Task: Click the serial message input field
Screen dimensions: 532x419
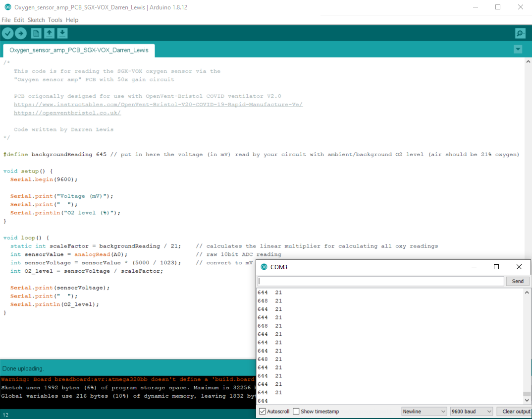Action: [x=380, y=281]
